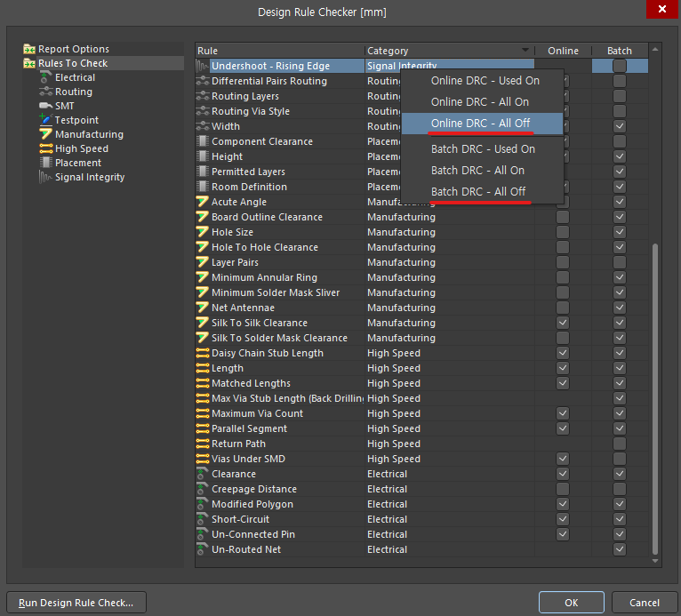Click icon beside Routing Via Style rule
The image size is (681, 616).
tap(203, 111)
